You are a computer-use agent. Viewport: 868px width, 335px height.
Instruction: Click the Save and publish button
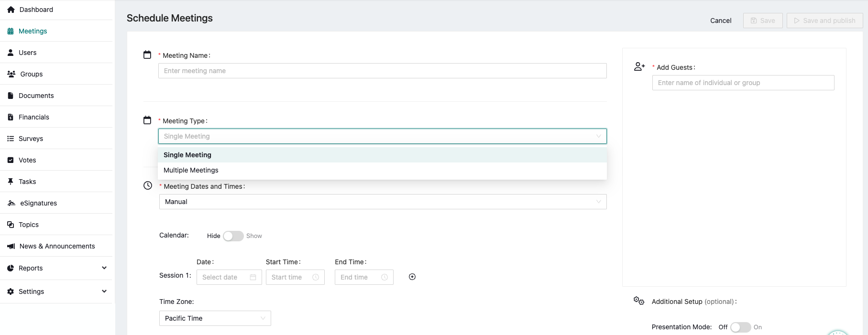tap(825, 21)
